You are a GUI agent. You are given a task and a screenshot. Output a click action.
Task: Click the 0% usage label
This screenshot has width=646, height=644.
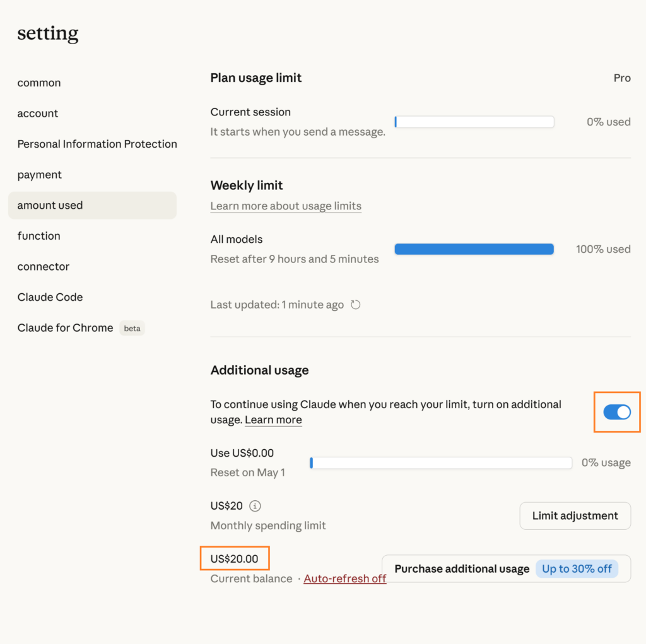pos(606,462)
